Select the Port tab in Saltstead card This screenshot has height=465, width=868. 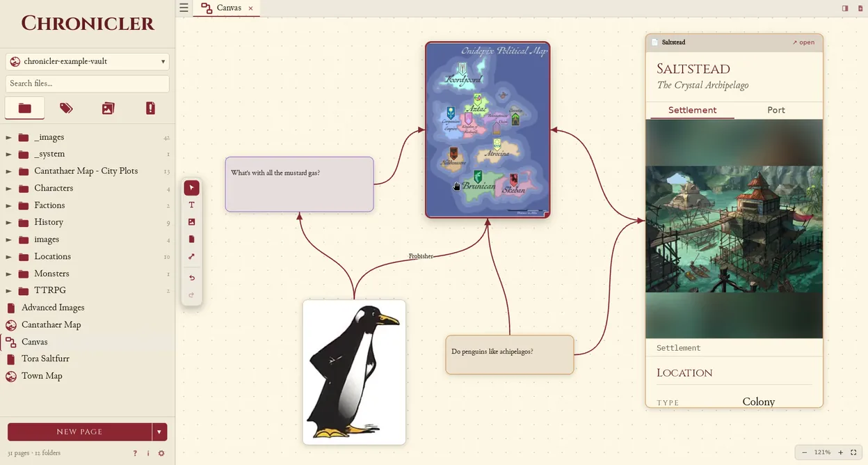pyautogui.click(x=776, y=110)
